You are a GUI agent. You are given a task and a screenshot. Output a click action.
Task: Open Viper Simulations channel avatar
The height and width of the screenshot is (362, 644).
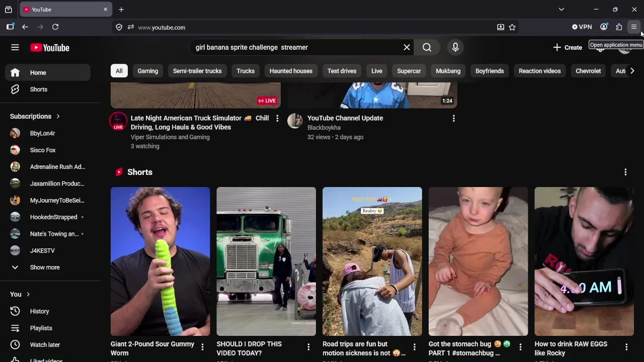[x=118, y=121]
